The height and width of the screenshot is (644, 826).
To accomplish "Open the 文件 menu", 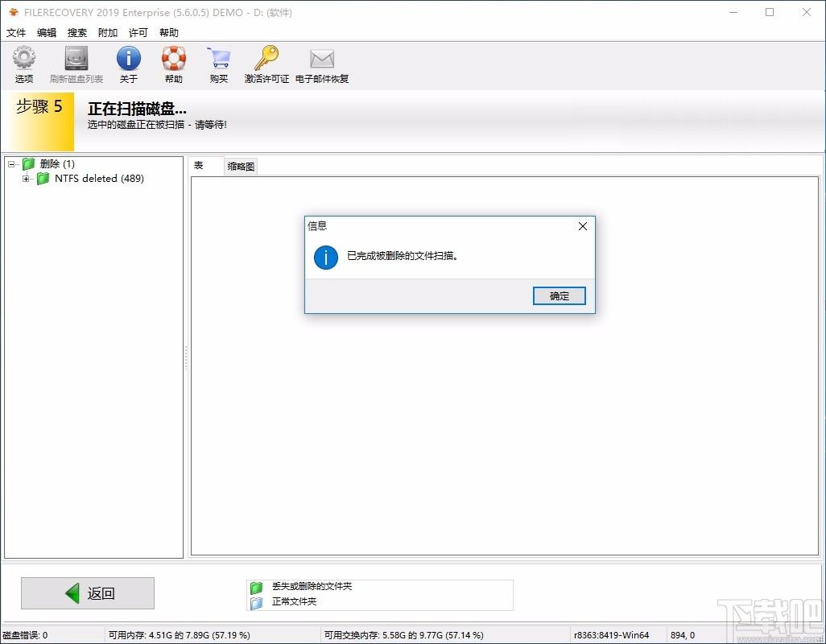I will click(x=16, y=33).
